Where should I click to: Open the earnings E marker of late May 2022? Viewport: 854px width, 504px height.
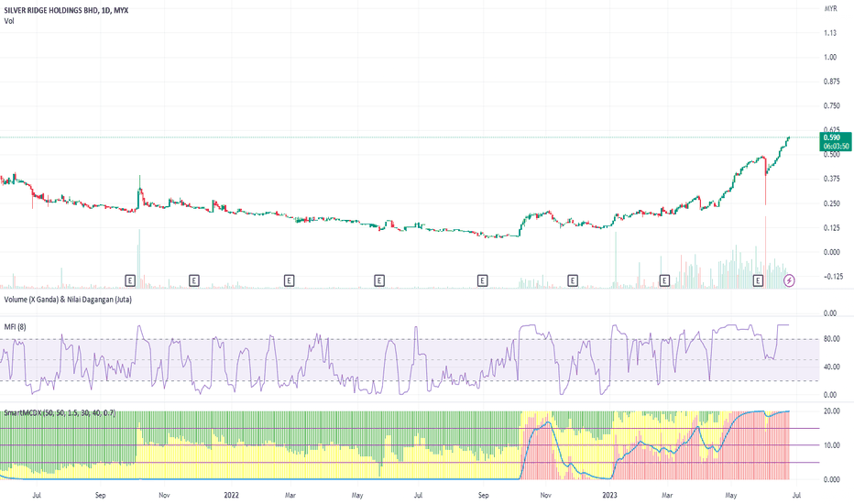[x=379, y=280]
